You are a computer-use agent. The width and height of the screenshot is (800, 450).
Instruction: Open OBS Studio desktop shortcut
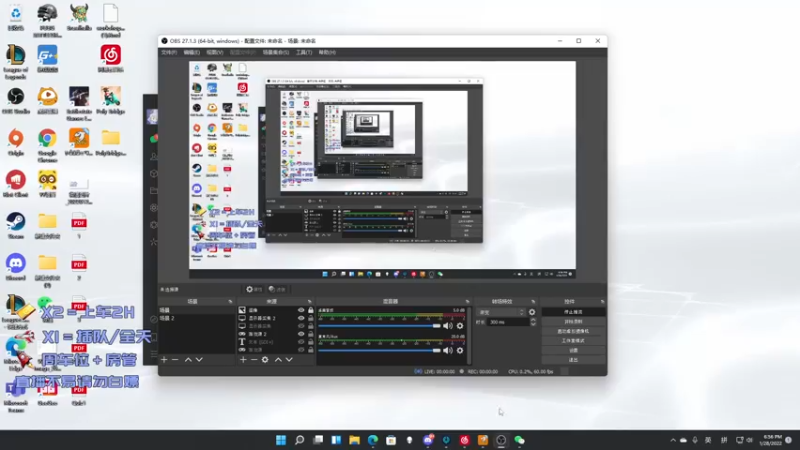(15, 100)
